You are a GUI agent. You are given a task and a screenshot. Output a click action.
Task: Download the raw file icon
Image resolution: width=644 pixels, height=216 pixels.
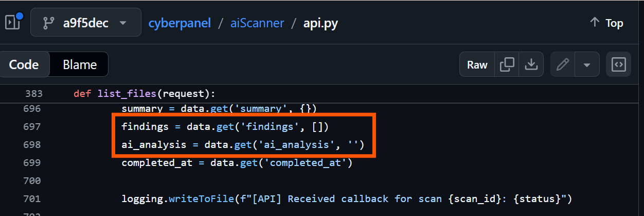(531, 64)
